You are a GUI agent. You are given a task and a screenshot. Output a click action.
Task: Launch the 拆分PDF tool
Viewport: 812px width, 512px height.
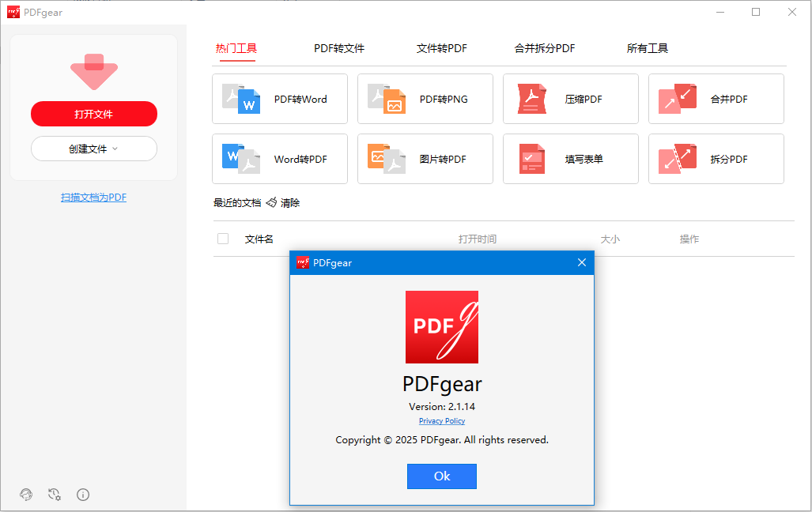point(716,159)
